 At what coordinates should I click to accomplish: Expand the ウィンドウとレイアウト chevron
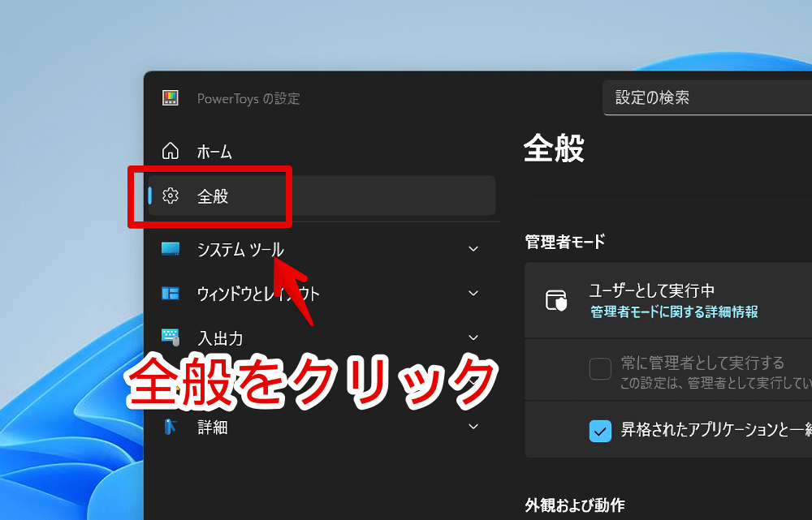(x=473, y=294)
